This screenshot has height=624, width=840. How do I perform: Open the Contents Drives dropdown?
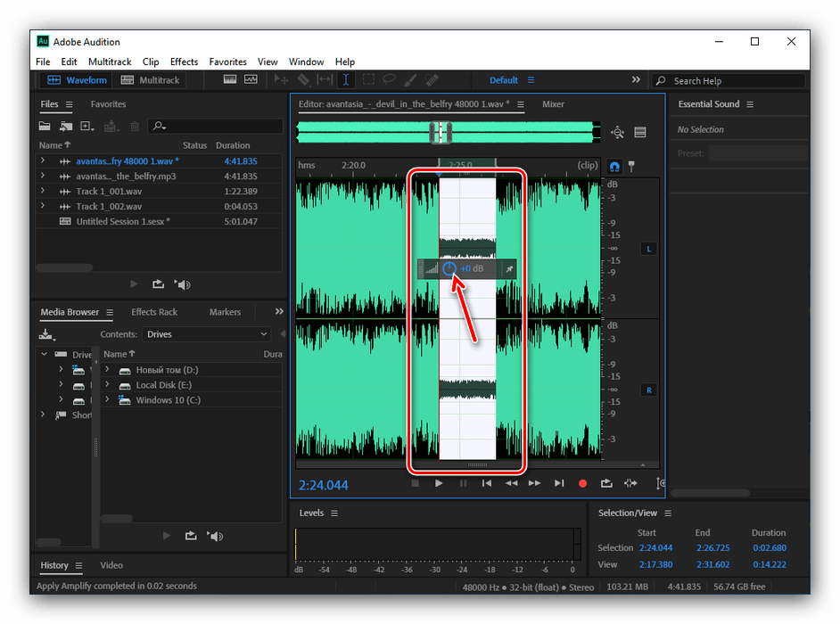tap(206, 334)
